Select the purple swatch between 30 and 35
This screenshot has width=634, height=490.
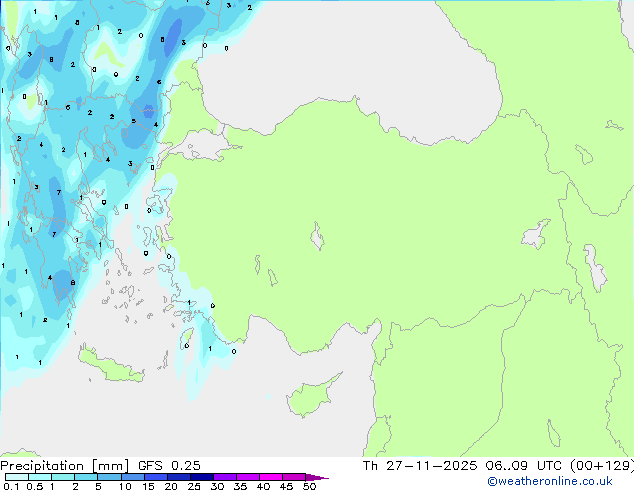click(x=225, y=477)
